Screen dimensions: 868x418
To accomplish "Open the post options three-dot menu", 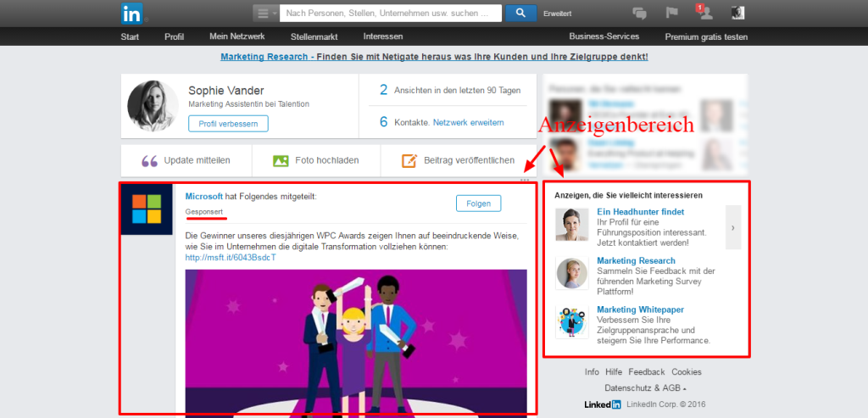I will [x=525, y=180].
